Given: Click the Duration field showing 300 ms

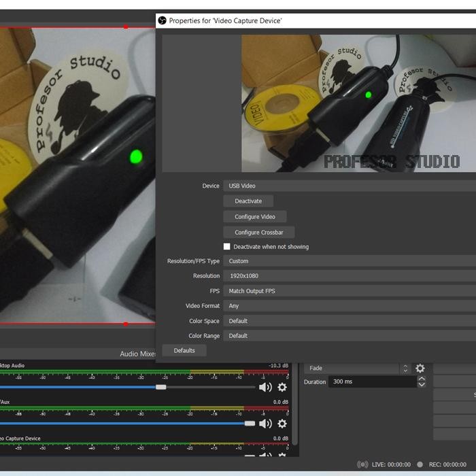Looking at the screenshot, I should coord(372,382).
